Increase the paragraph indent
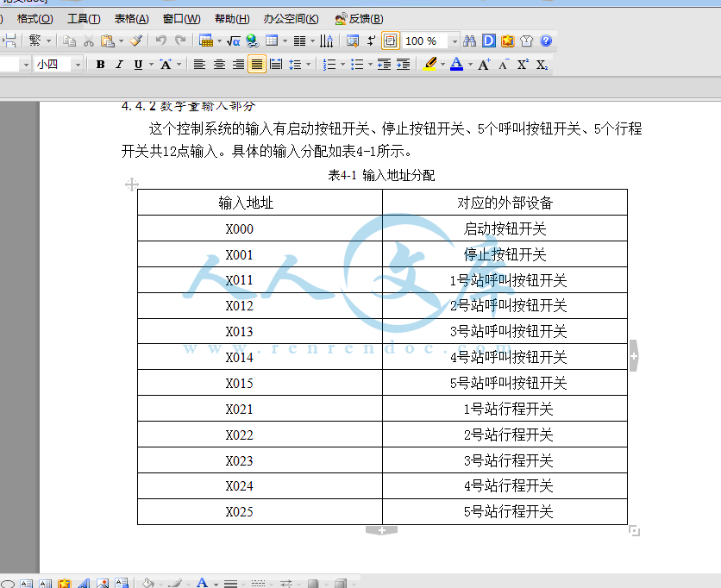The image size is (721, 588). (404, 65)
